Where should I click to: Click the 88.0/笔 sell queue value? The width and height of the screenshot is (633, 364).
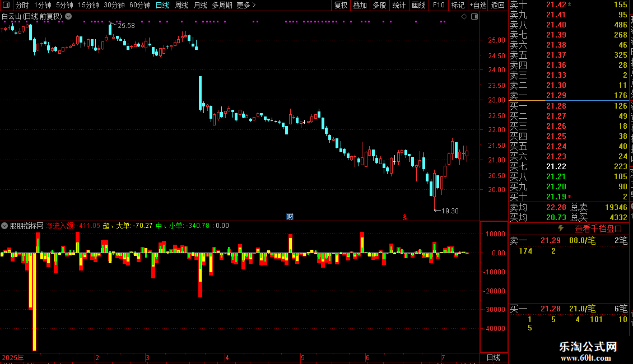point(582,240)
